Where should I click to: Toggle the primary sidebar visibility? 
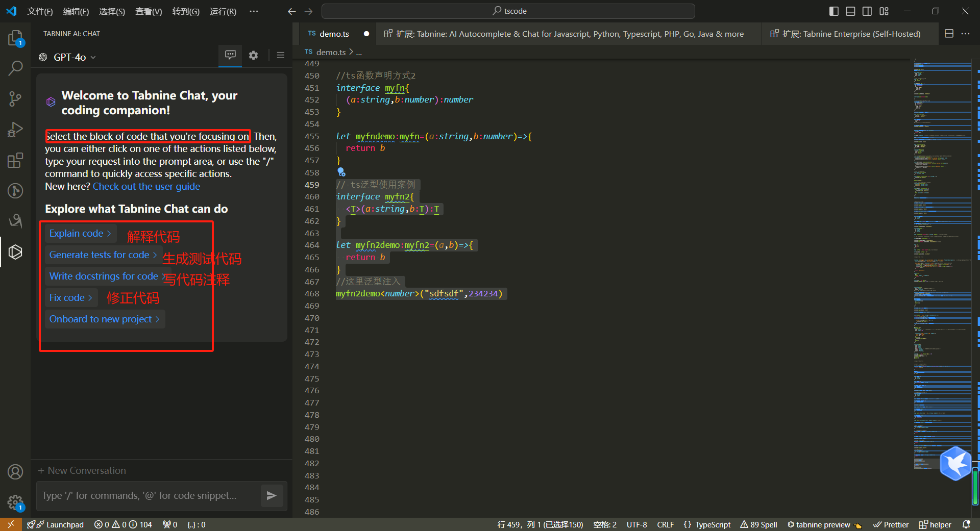click(x=834, y=11)
